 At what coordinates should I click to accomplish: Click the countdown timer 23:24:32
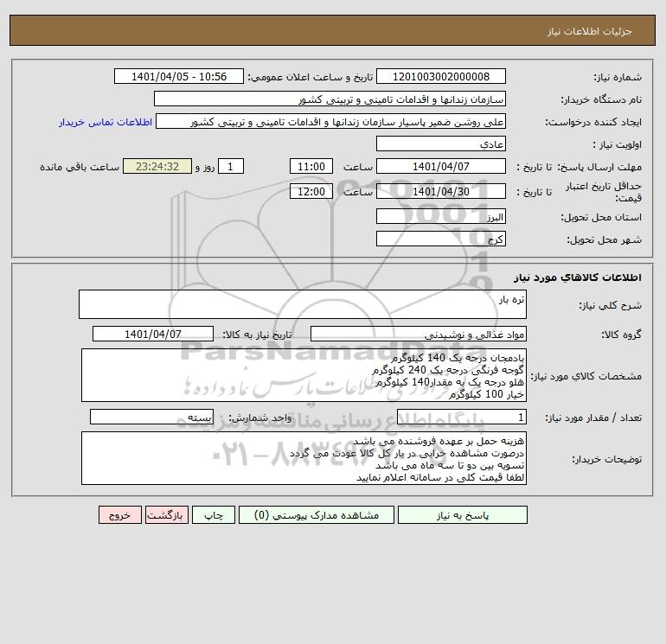pyautogui.click(x=157, y=167)
